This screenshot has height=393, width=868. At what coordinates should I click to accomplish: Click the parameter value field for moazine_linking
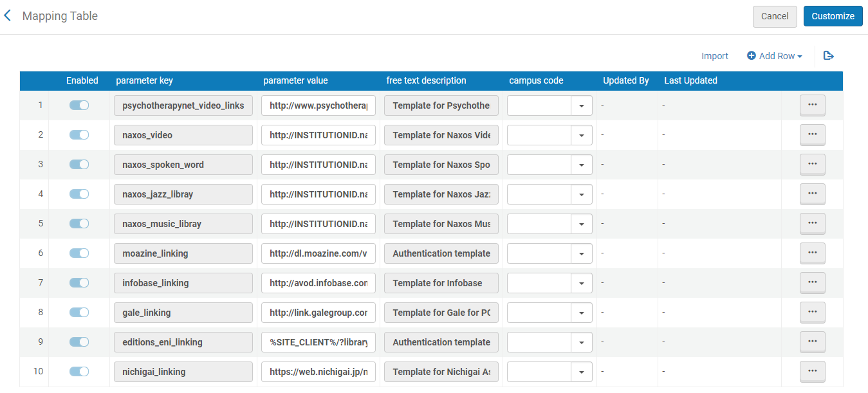click(x=318, y=253)
